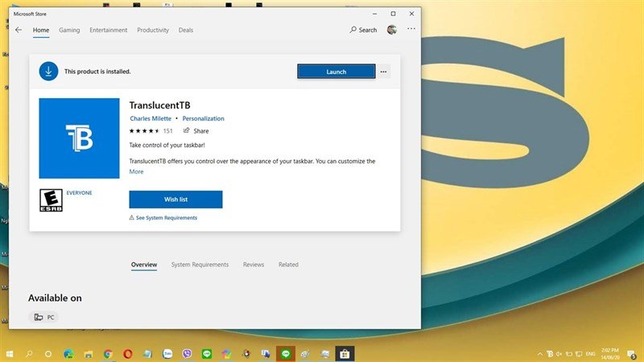Launch the TranslucentTB app
The width and height of the screenshot is (644, 362).
(x=336, y=72)
